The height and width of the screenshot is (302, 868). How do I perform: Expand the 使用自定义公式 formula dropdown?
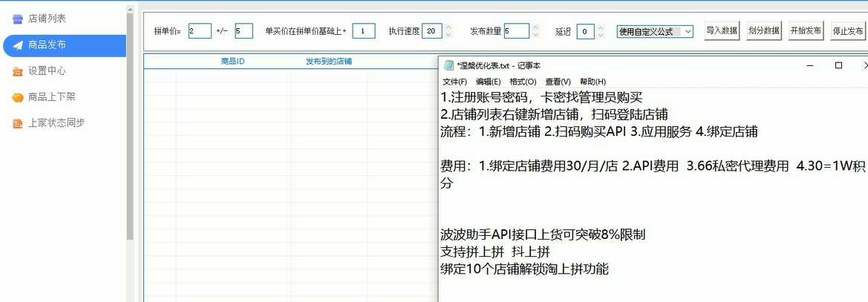[x=688, y=31]
